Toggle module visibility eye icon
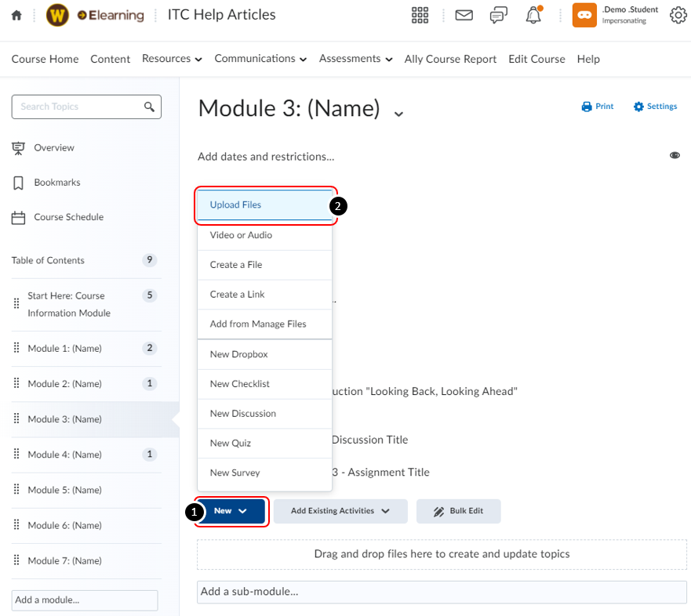Viewport: 691px width, 616px height. tap(675, 156)
